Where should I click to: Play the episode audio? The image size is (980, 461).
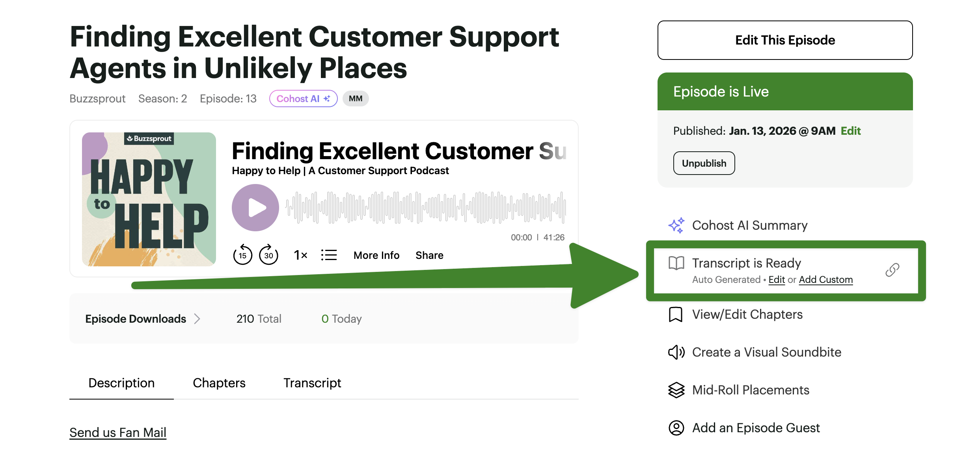(x=255, y=208)
